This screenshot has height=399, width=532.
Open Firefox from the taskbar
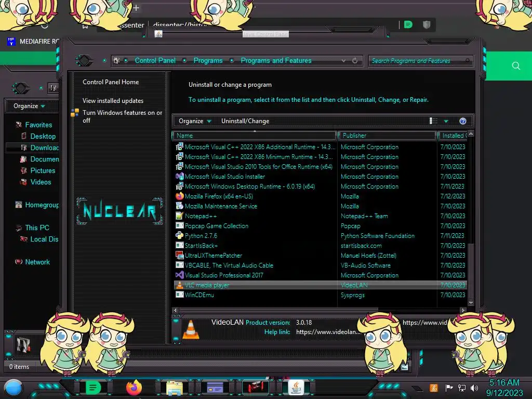pos(134,388)
